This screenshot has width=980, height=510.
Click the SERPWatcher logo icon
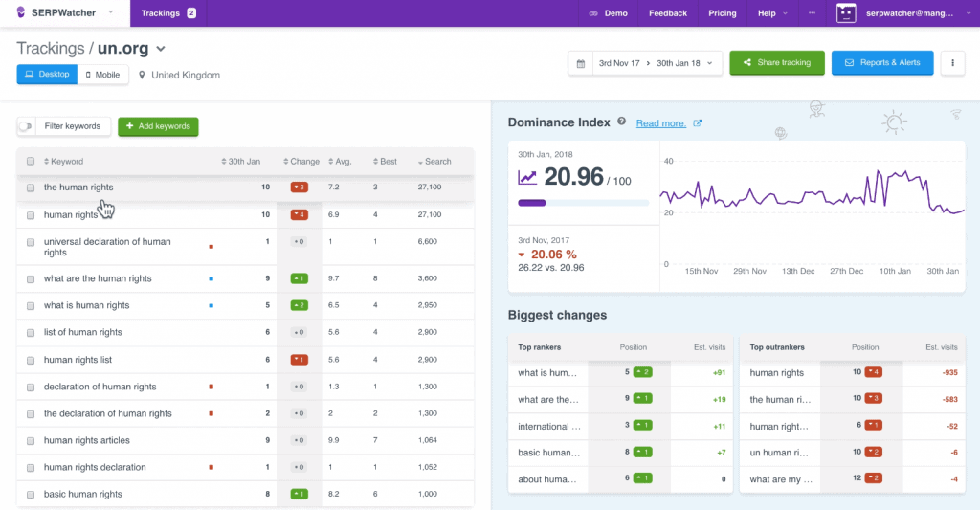click(x=21, y=12)
